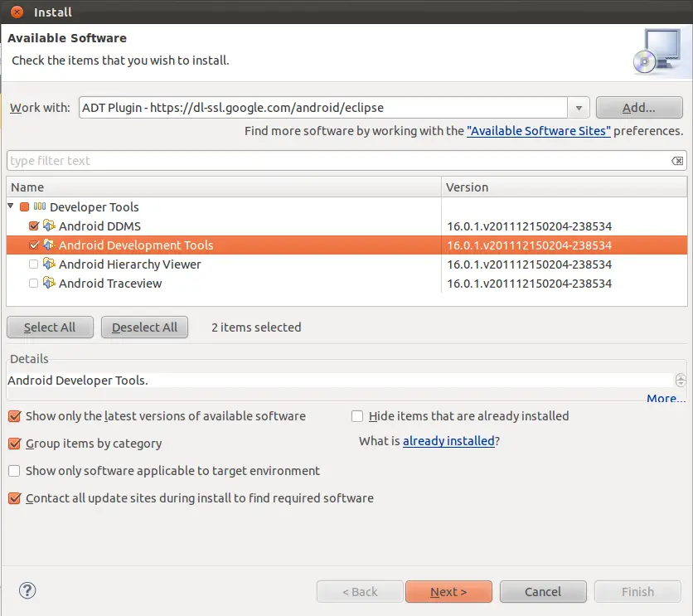Click the Version column header
This screenshot has width=693, height=616.
pos(565,187)
